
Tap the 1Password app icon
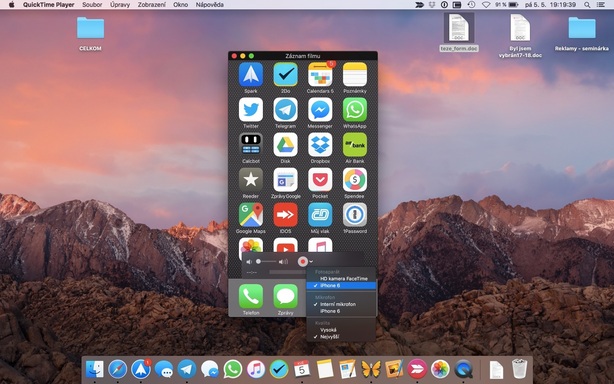tap(355, 215)
